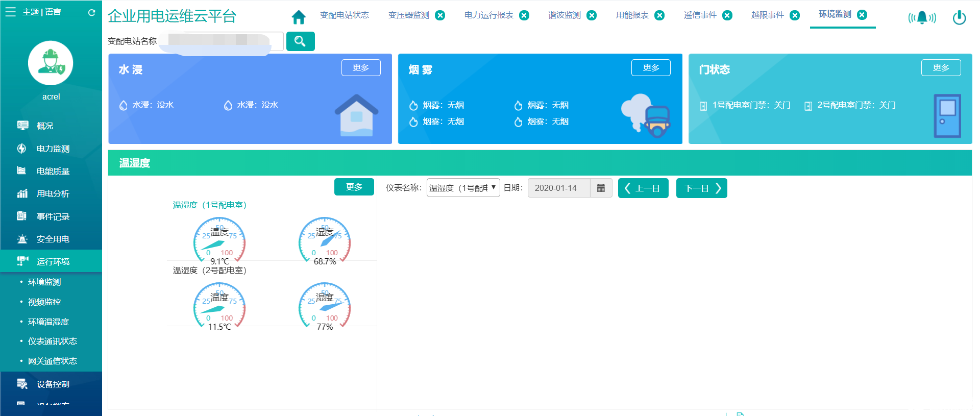Go to previous day with 上一日

tap(643, 188)
